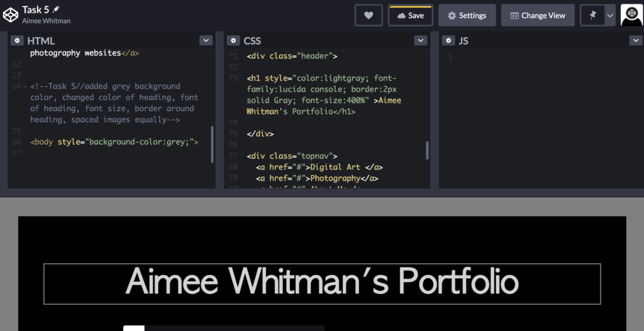644x331 pixels.
Task: Open CSS editor settings gear
Action: (233, 40)
